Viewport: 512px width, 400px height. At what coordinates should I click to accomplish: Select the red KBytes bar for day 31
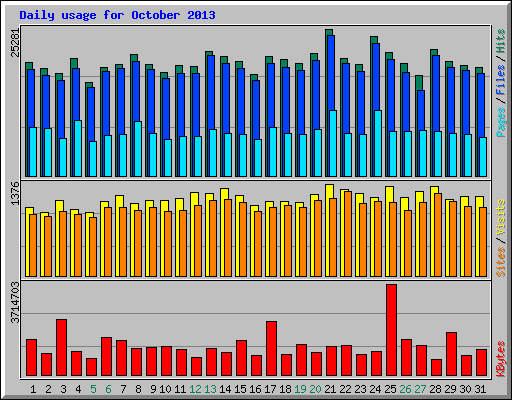[x=481, y=363]
